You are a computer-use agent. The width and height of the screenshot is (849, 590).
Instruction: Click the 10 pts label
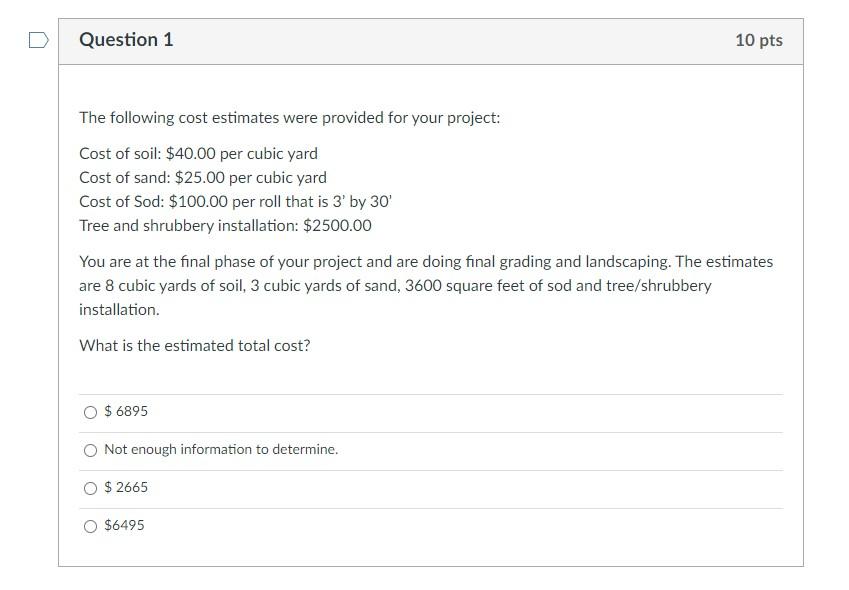coord(757,40)
